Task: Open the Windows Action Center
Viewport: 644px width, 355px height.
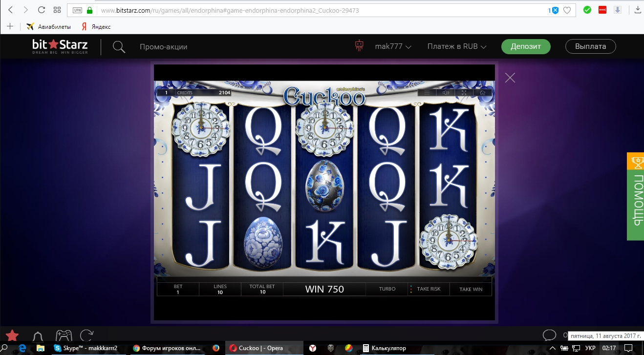Action: pyautogui.click(x=628, y=348)
